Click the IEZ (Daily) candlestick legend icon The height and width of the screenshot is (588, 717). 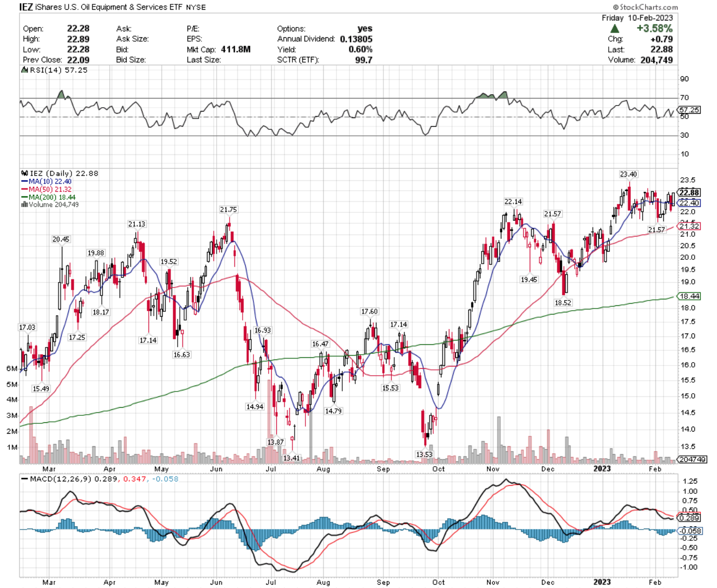tap(24, 174)
